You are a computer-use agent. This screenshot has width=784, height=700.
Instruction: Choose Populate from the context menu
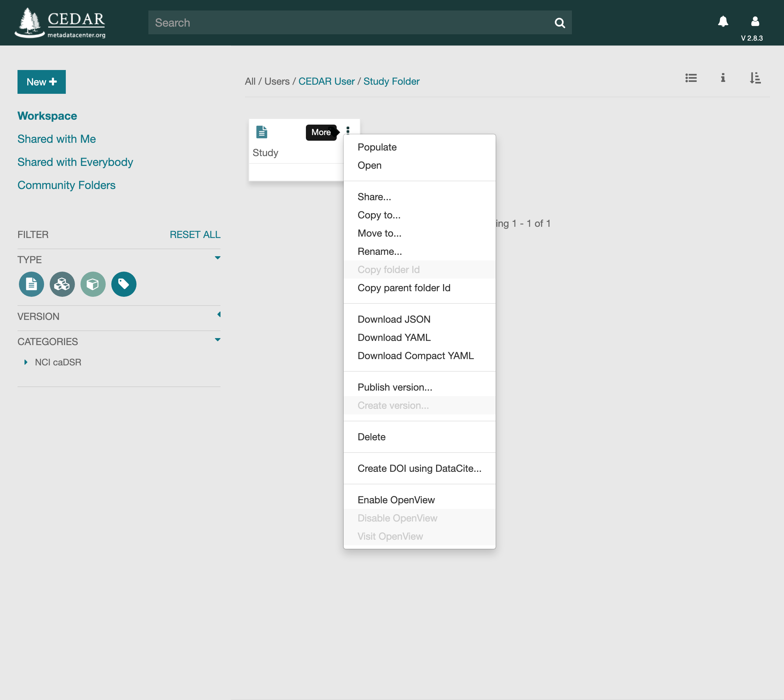pyautogui.click(x=419, y=147)
